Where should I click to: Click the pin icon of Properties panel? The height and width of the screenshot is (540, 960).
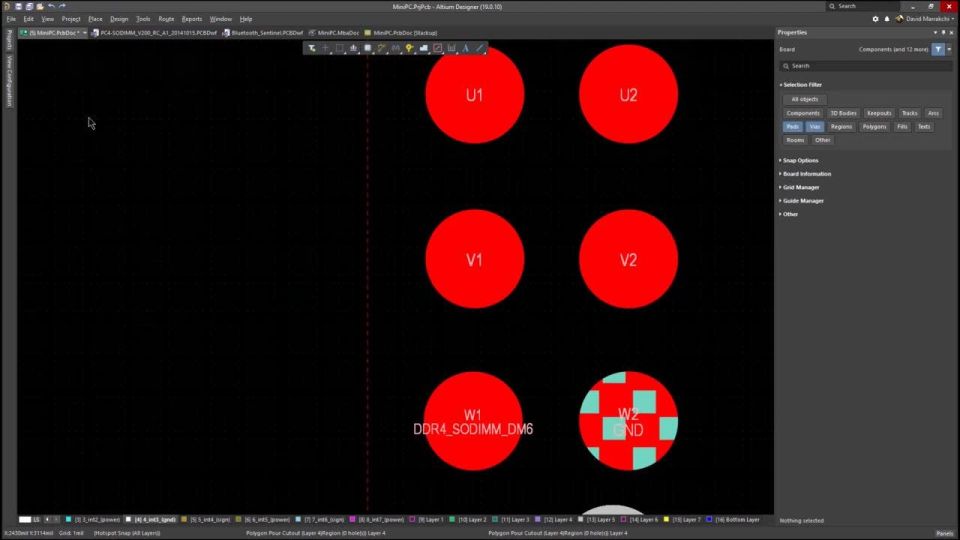pos(943,32)
